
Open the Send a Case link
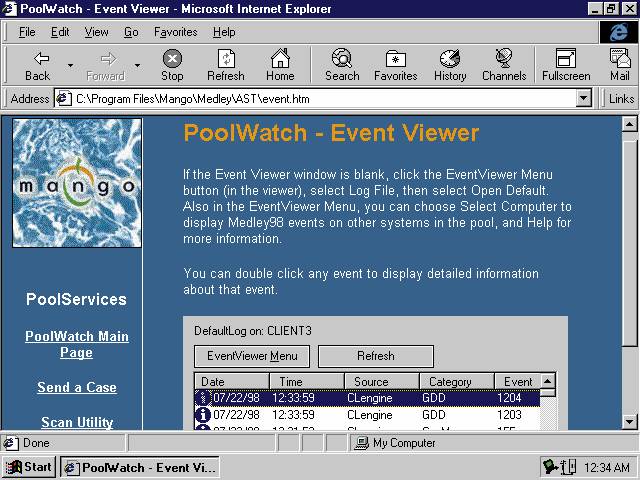[x=77, y=387]
